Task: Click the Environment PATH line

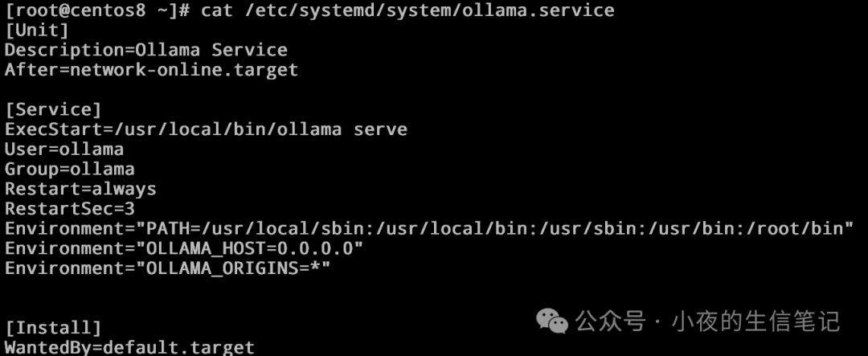Action: [429, 229]
